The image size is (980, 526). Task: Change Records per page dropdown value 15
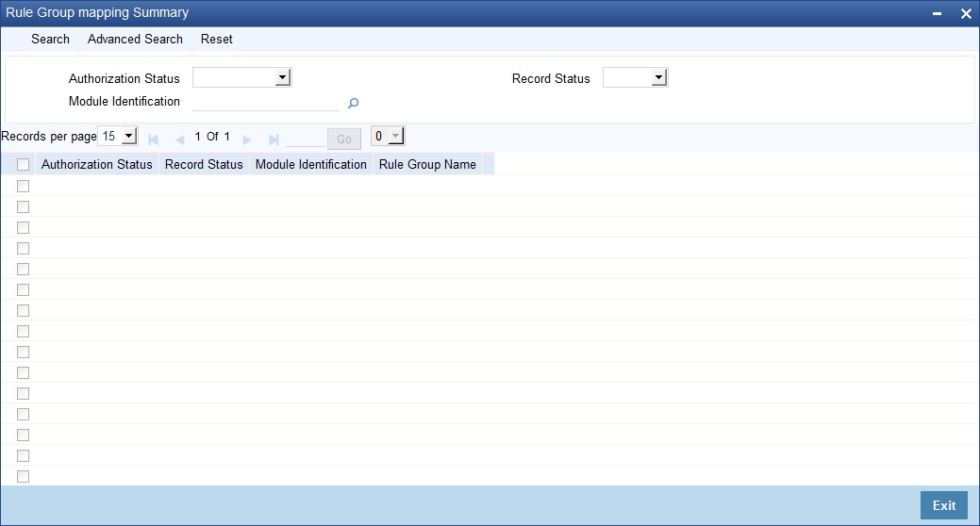pyautogui.click(x=118, y=136)
